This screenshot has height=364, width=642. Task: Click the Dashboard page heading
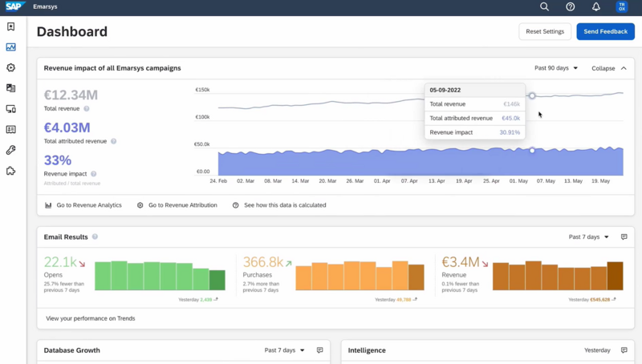pyautogui.click(x=72, y=31)
